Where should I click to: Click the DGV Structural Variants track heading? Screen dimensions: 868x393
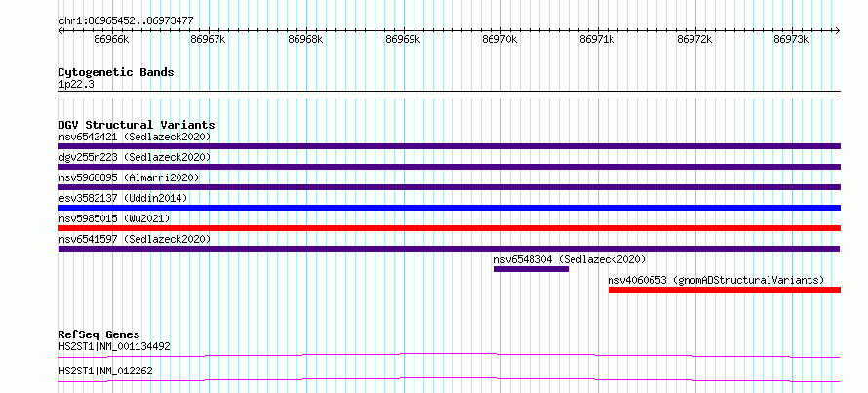137,125
